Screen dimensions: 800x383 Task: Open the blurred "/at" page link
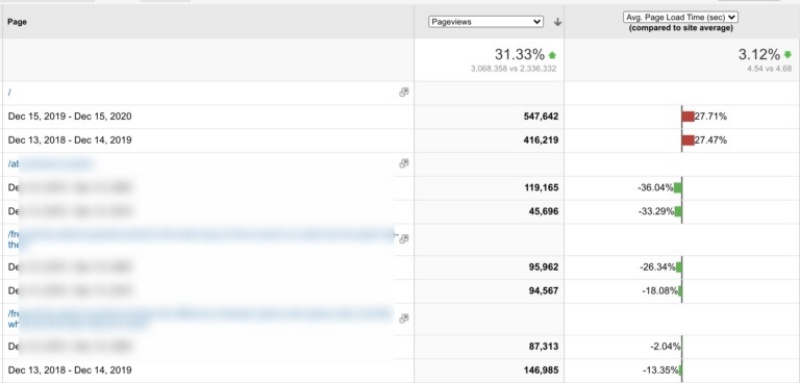[x=50, y=164]
